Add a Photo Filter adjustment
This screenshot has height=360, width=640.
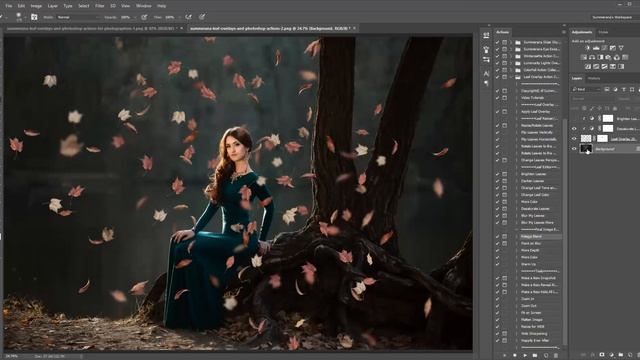(608, 57)
